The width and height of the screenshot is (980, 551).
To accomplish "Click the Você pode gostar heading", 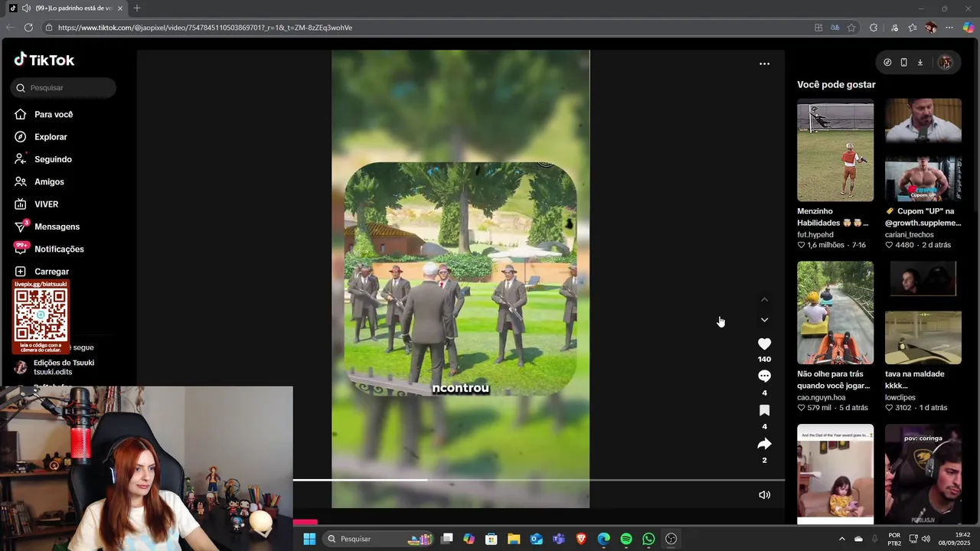I will coord(836,85).
